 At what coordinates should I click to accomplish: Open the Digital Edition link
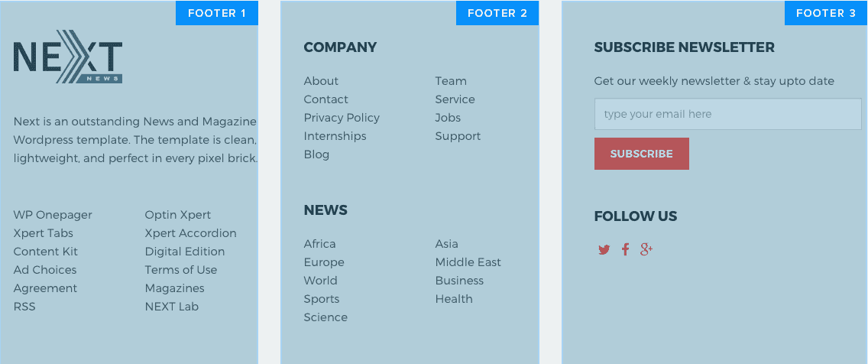pyautogui.click(x=185, y=252)
